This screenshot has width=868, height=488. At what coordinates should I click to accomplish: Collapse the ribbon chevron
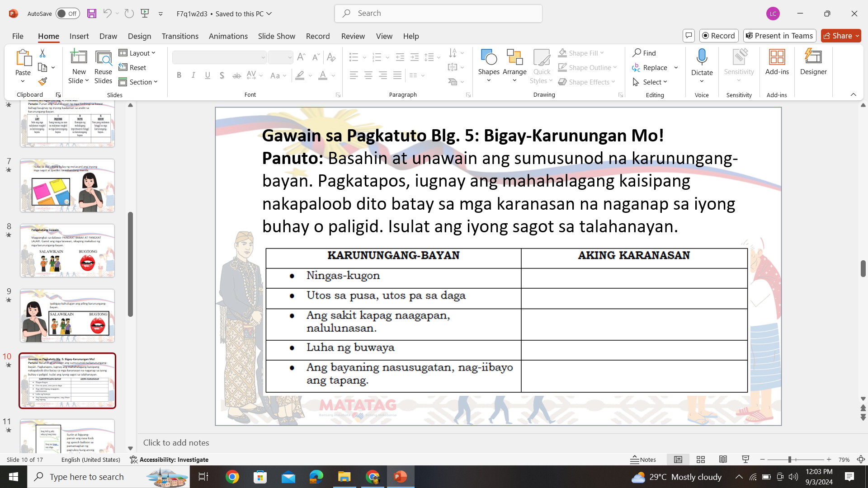[854, 94]
